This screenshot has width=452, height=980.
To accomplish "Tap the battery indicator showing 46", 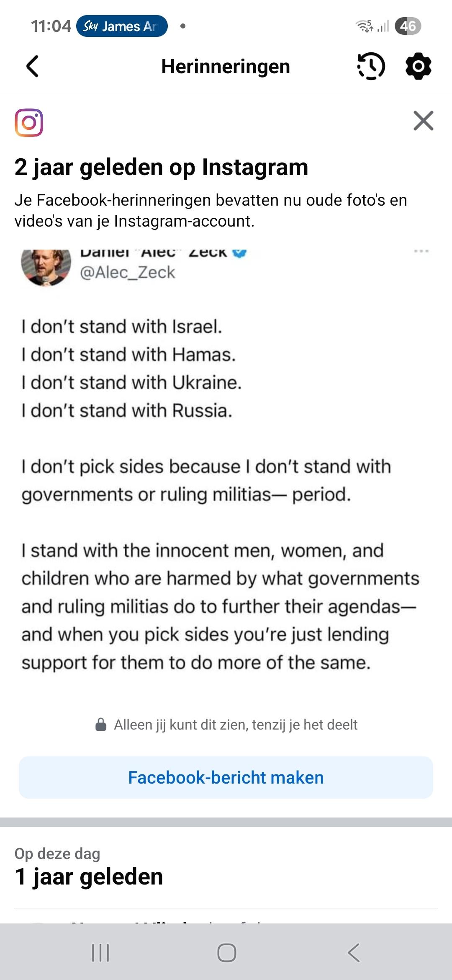I will [408, 26].
